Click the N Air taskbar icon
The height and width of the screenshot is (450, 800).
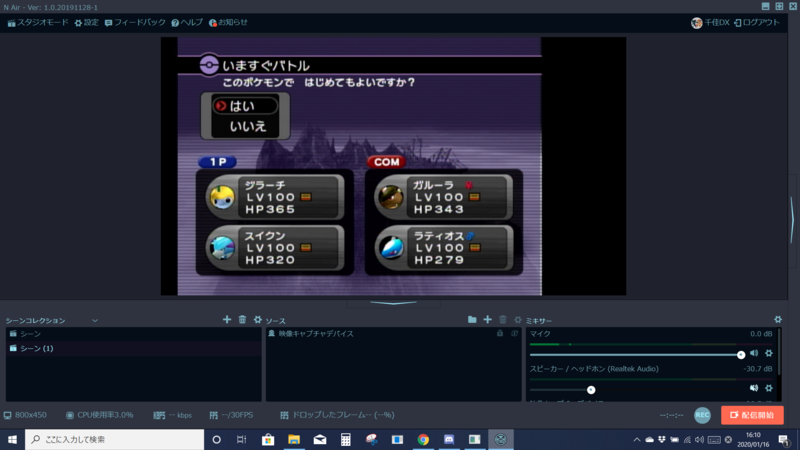click(x=501, y=439)
